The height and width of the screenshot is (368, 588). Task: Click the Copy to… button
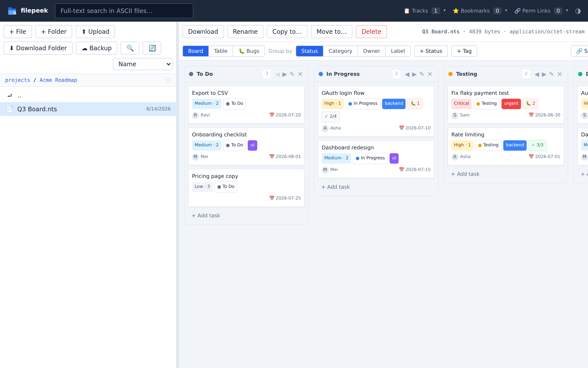pyautogui.click(x=287, y=32)
